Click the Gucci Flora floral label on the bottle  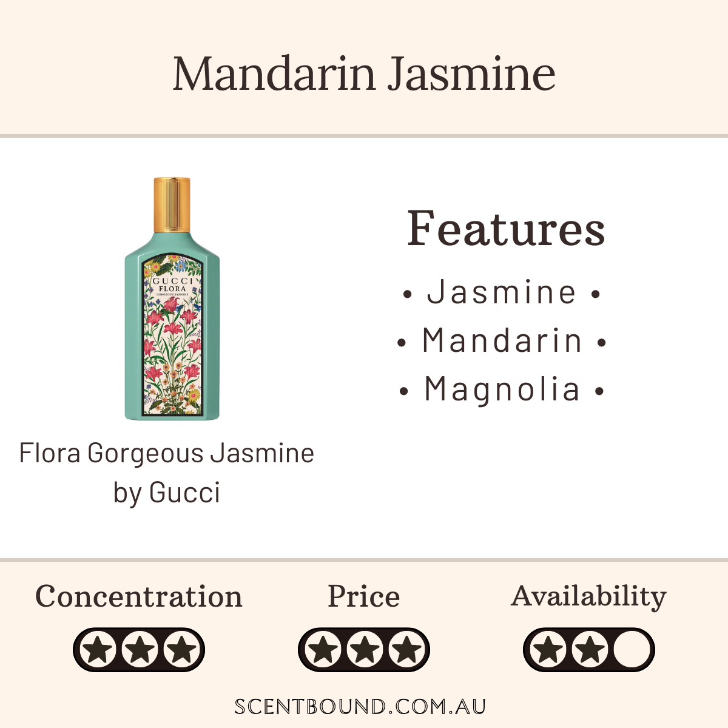coord(172,337)
